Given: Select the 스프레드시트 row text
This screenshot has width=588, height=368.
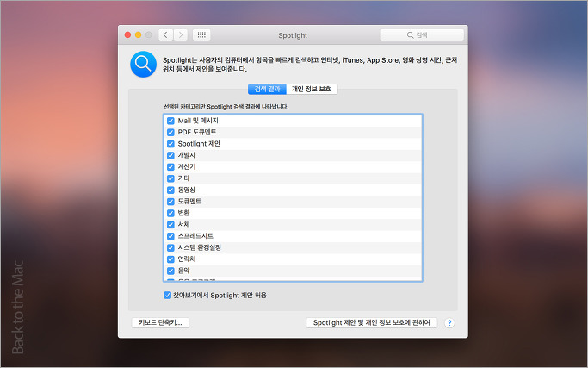Looking at the screenshot, I should point(195,236).
